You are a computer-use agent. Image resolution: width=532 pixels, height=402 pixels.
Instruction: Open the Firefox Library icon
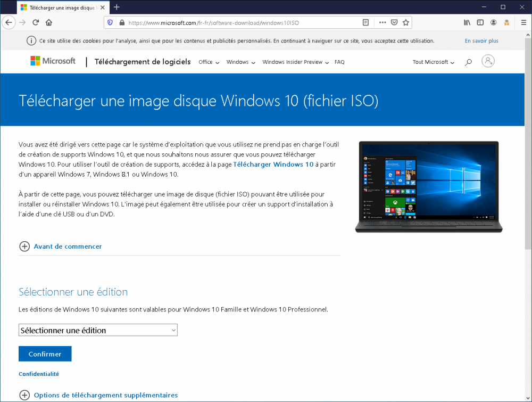tap(467, 23)
